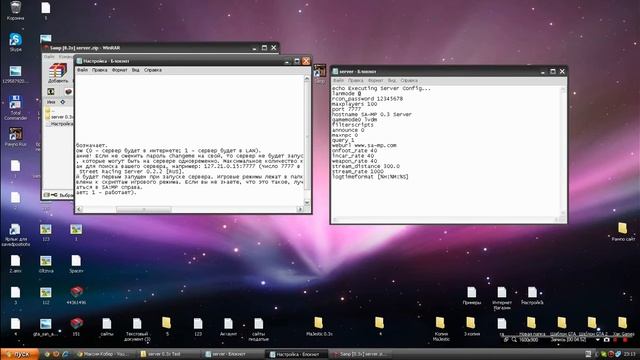Open Справка menu in Настройка Notepad
640x360 pixels.
coord(153,70)
